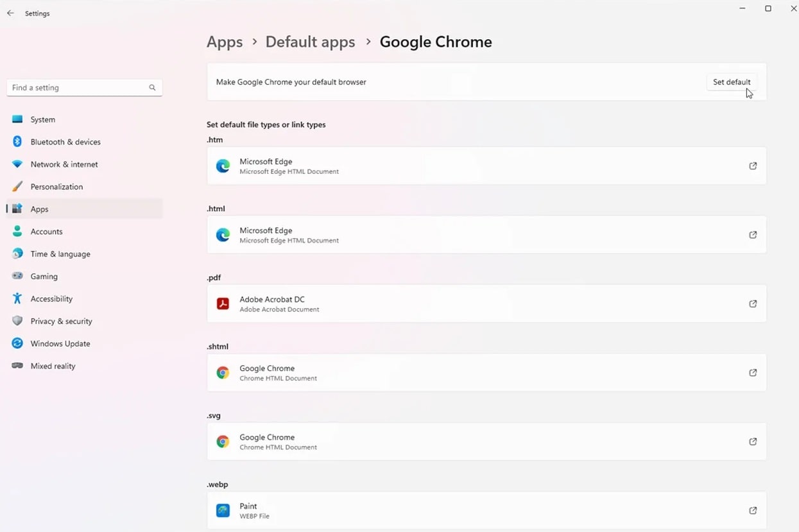Viewport: 799px width, 532px height.
Task: Open external link icon for .htm
Action: [x=753, y=166]
